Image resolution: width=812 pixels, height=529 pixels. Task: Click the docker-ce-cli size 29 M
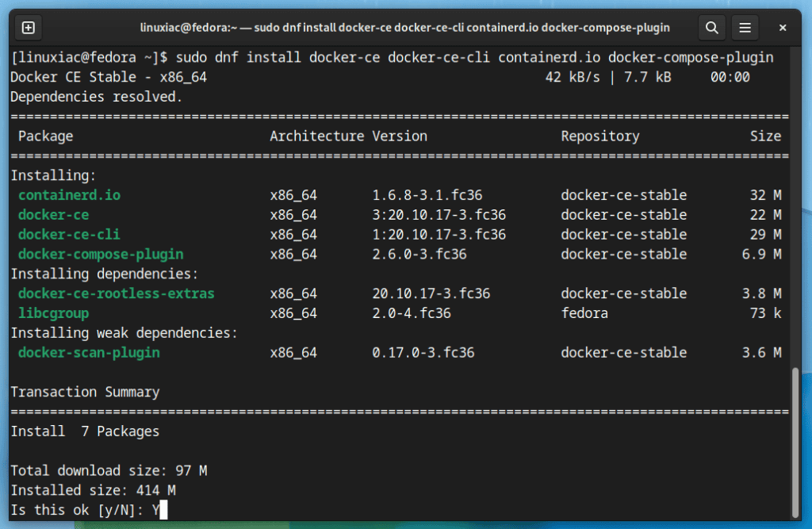pyautogui.click(x=765, y=235)
